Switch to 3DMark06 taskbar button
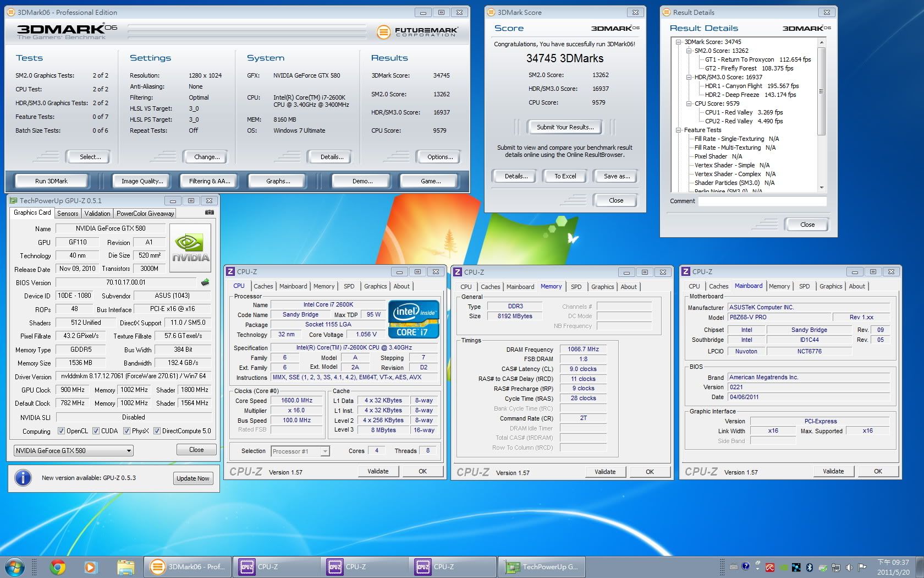924x578 pixels. click(188, 567)
